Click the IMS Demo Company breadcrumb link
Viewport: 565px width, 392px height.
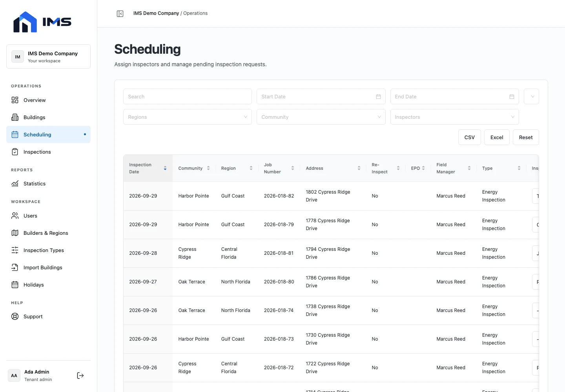pos(156,13)
